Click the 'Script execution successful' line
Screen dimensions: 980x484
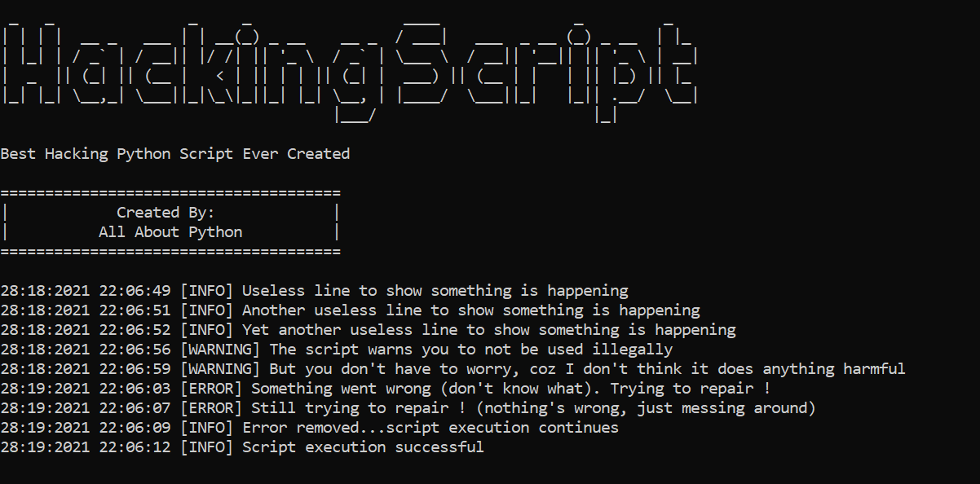point(242,447)
